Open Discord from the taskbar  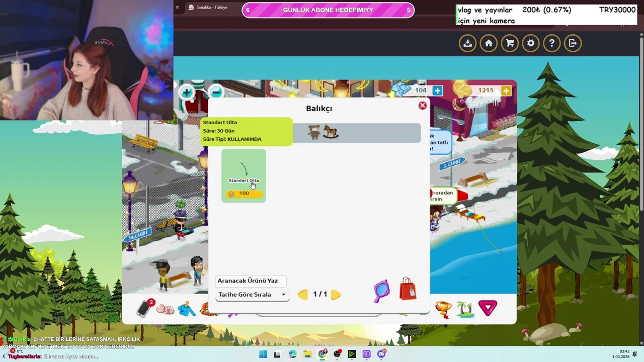click(x=381, y=354)
